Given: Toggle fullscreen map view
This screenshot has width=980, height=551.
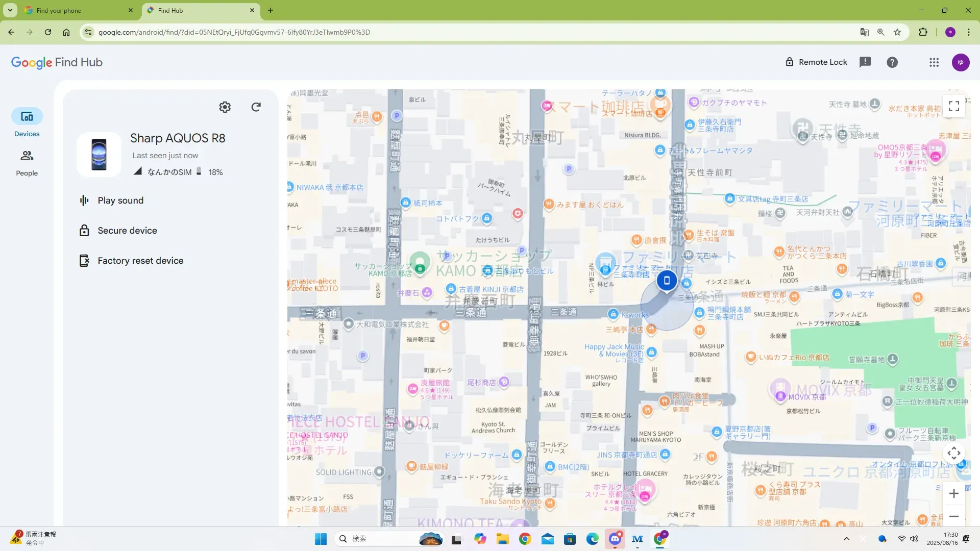Looking at the screenshot, I should (x=953, y=106).
